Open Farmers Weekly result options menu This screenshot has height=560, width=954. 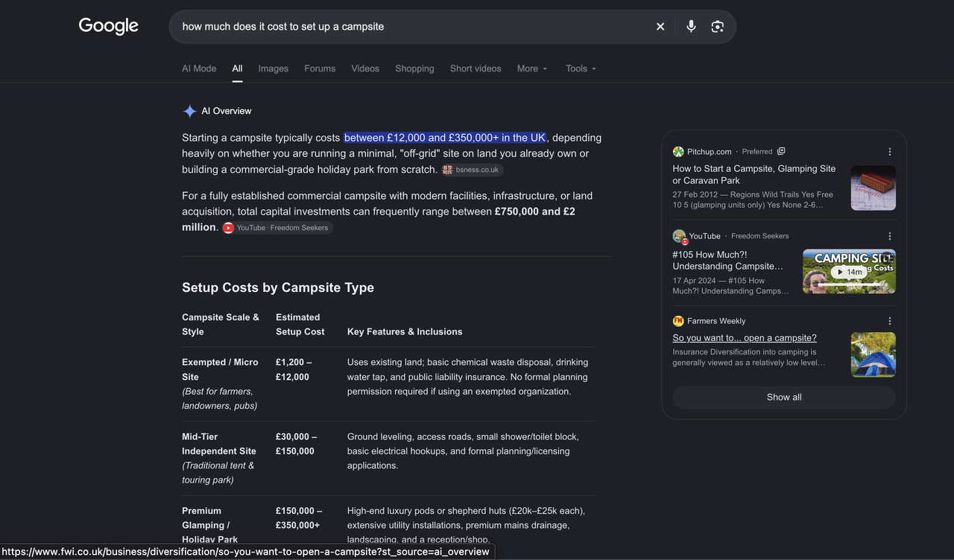coord(890,321)
